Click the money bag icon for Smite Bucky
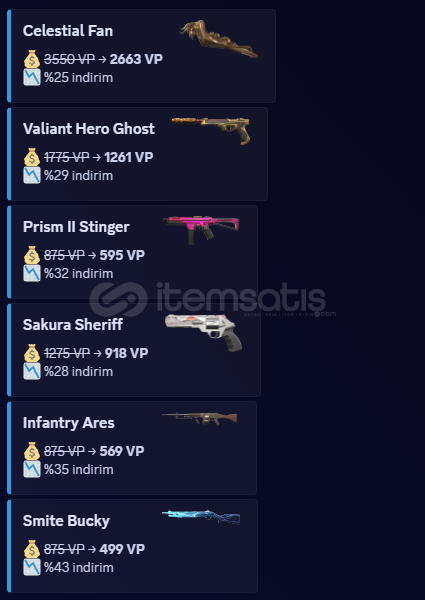This screenshot has width=425, height=600. 32,549
